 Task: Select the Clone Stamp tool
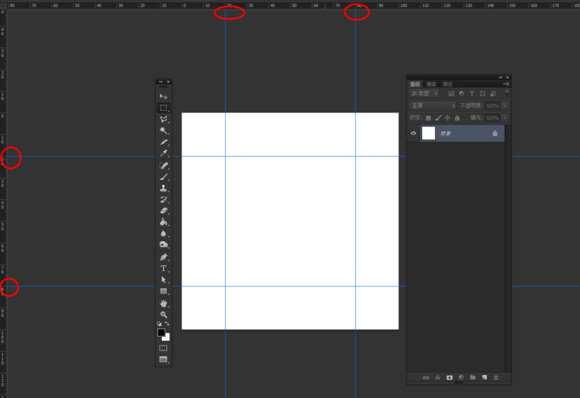(163, 188)
